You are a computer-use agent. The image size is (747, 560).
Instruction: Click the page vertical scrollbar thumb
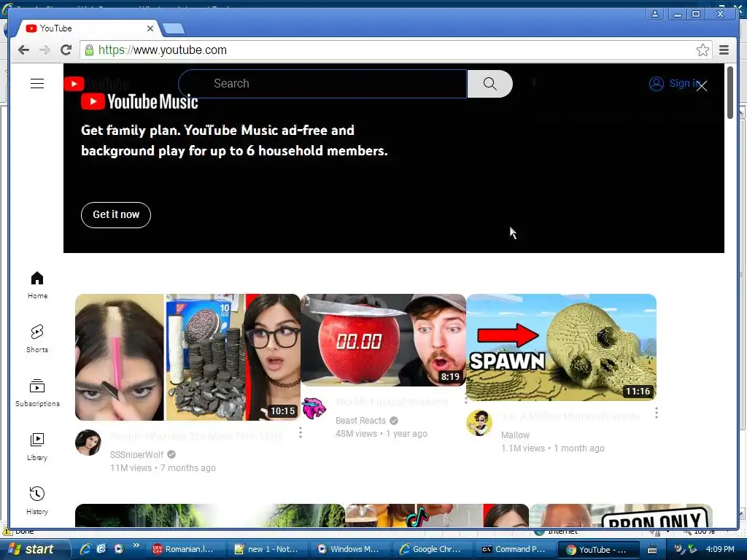point(730,93)
